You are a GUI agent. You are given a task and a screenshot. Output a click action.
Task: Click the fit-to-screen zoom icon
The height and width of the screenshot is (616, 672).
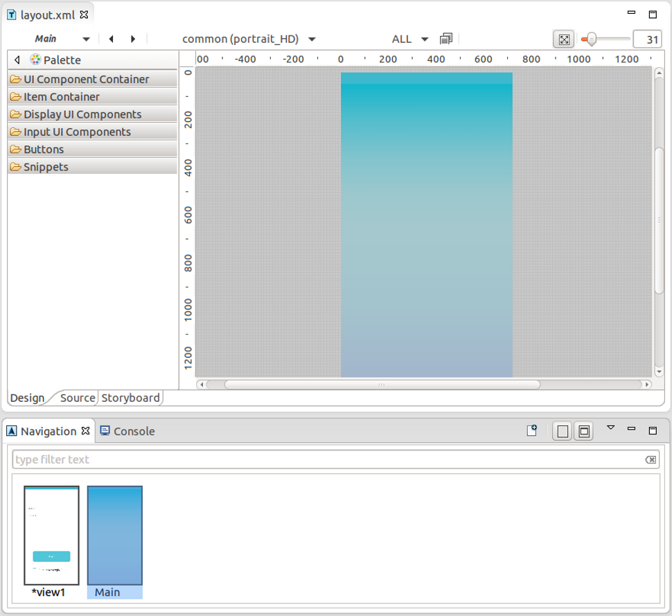(x=564, y=39)
